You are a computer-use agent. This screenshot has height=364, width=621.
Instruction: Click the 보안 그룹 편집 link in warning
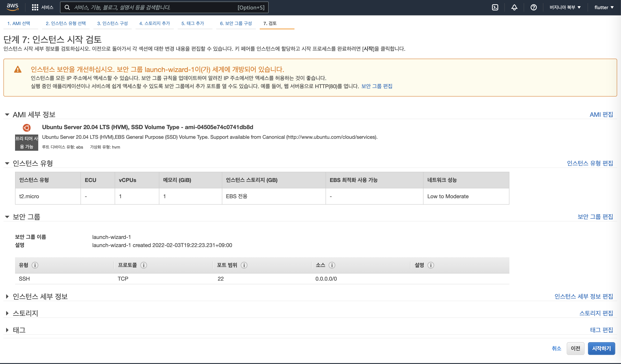tap(377, 86)
